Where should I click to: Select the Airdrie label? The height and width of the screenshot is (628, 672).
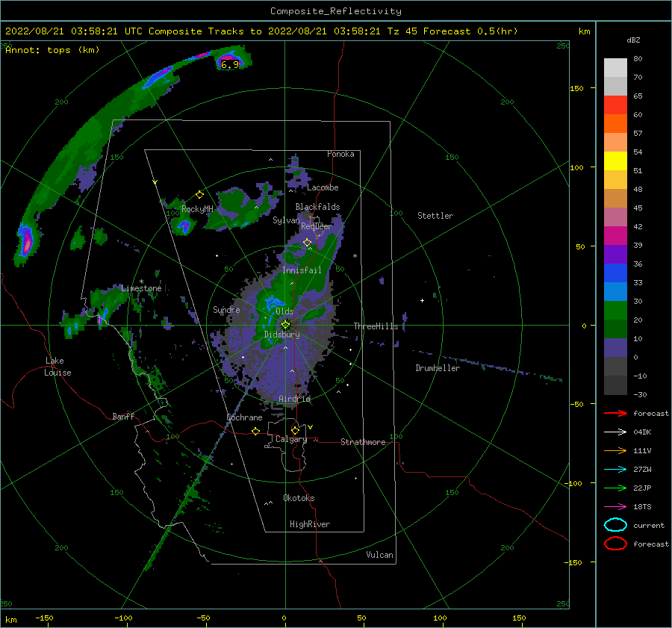[294, 399]
